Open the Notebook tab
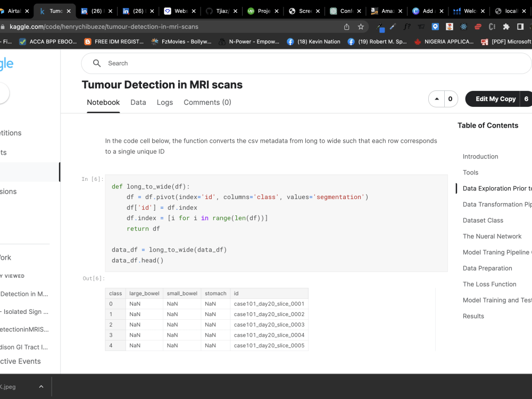Screen dimensions: 532x399 click(103, 103)
